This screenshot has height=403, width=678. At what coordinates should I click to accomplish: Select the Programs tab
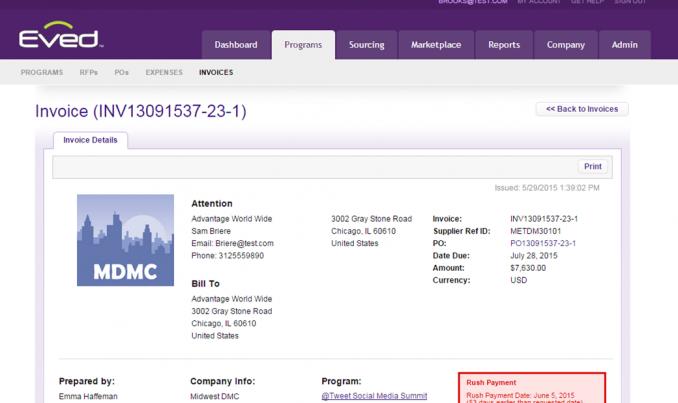pyautogui.click(x=302, y=45)
